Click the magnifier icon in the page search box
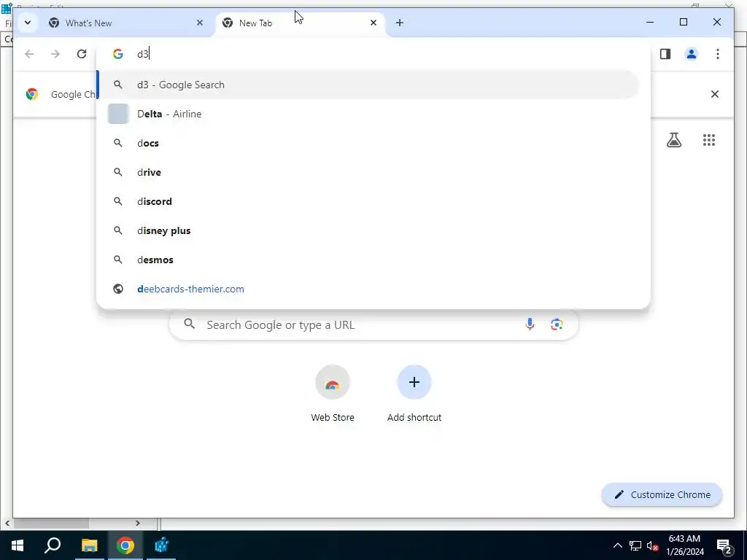Image resolution: width=747 pixels, height=560 pixels. 189,324
